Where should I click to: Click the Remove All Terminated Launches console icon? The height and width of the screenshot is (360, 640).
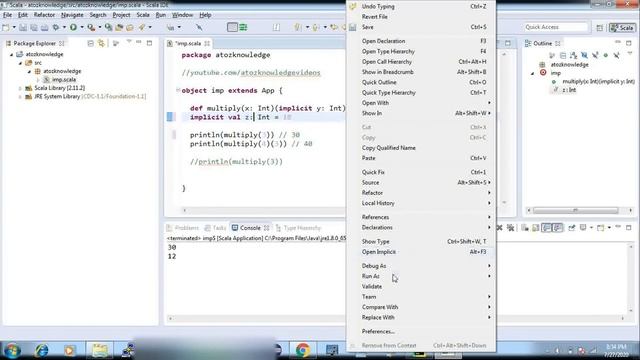510,228
